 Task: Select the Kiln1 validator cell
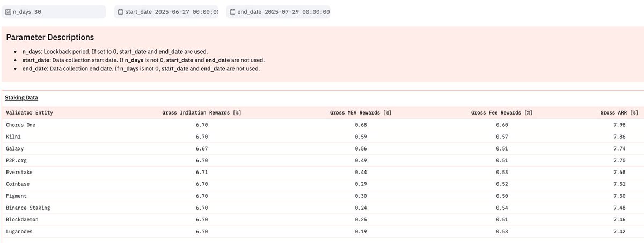[x=14, y=137]
